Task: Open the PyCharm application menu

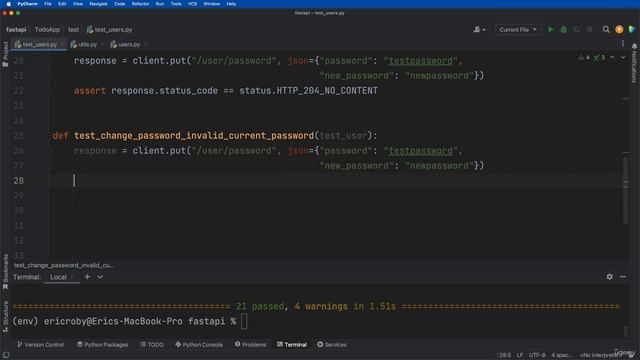Action: point(27,4)
